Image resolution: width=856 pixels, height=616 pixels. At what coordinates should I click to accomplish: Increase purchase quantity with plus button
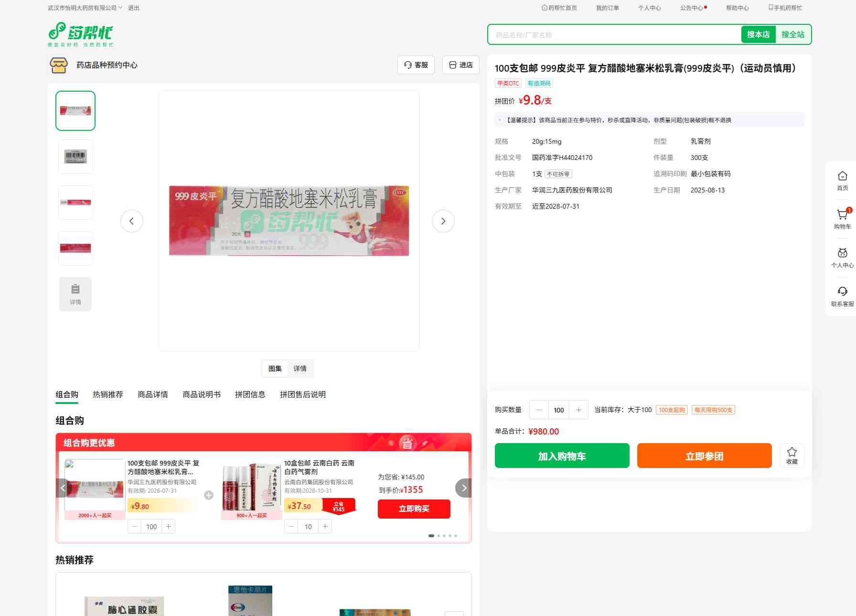(578, 410)
